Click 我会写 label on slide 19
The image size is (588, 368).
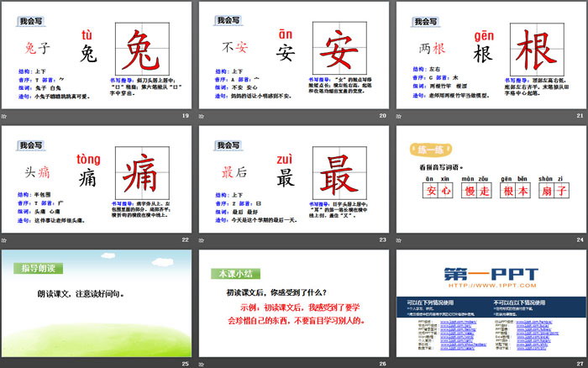pyautogui.click(x=31, y=18)
